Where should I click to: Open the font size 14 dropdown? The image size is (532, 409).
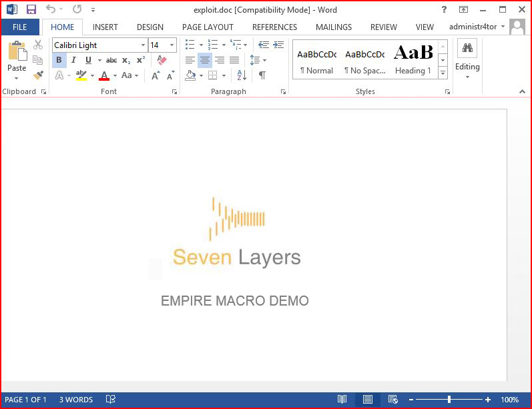tap(172, 45)
